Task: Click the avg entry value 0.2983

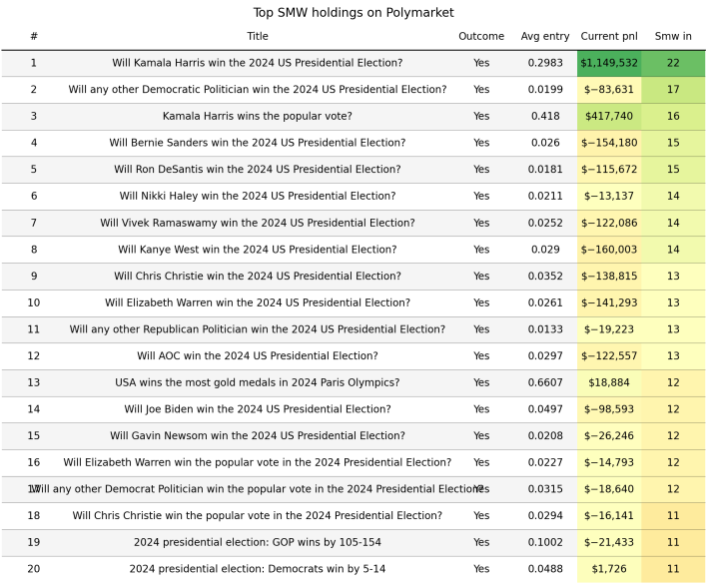Action: tap(545, 63)
